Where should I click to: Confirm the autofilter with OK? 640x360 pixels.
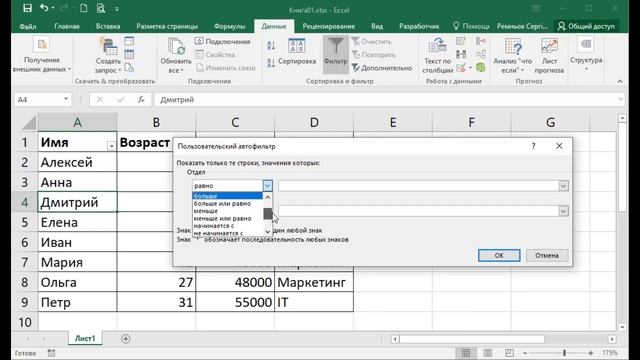pos(499,256)
